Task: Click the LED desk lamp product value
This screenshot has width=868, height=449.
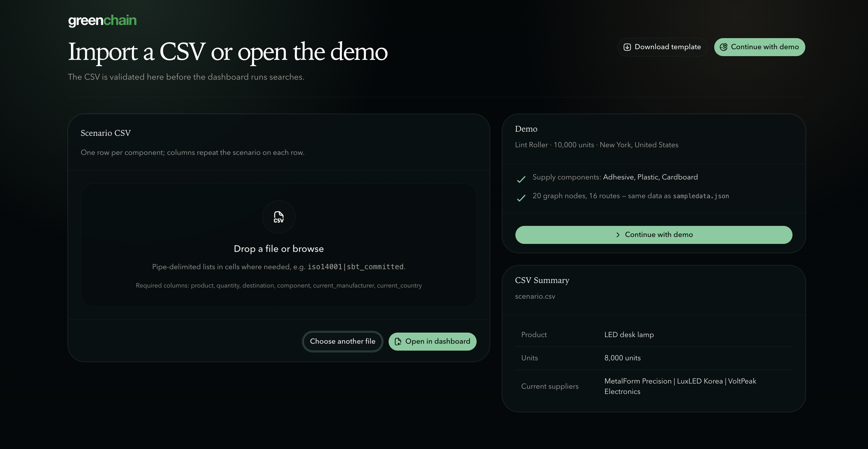Action: (629, 335)
